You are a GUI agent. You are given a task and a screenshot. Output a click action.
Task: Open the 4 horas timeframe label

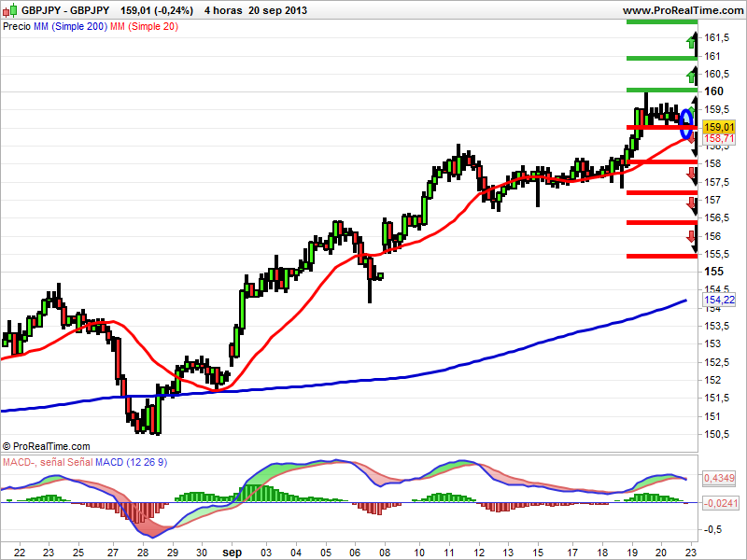(x=223, y=10)
